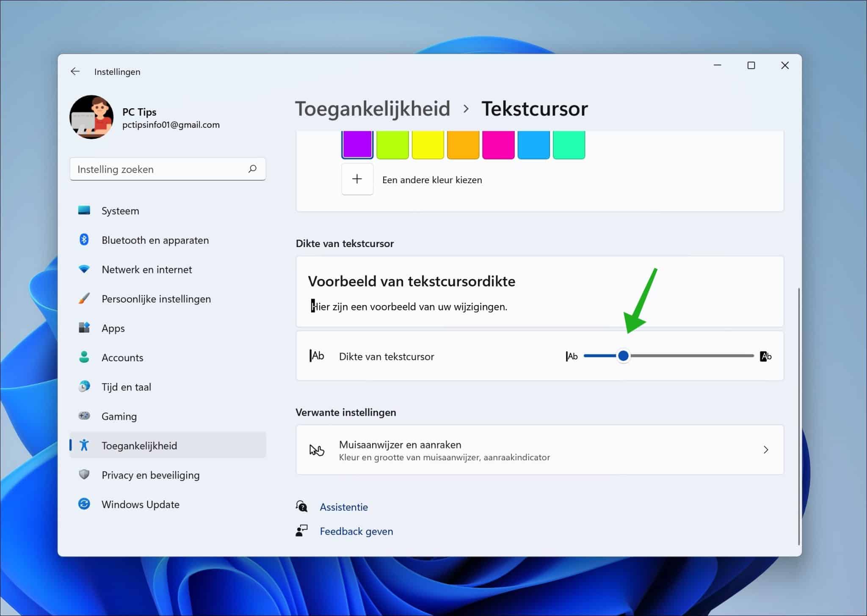Select the Tekstcursor breadcrumb heading
Image resolution: width=867 pixels, height=616 pixels.
coord(535,109)
